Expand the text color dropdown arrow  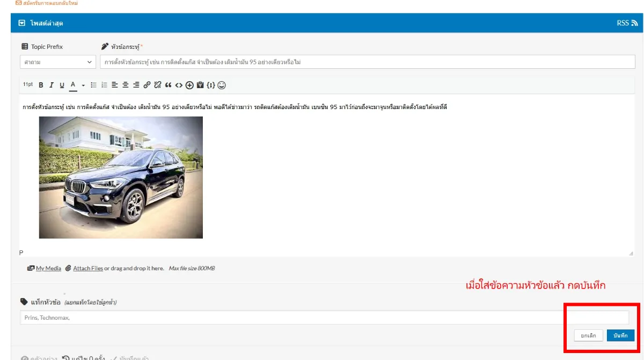[83, 85]
